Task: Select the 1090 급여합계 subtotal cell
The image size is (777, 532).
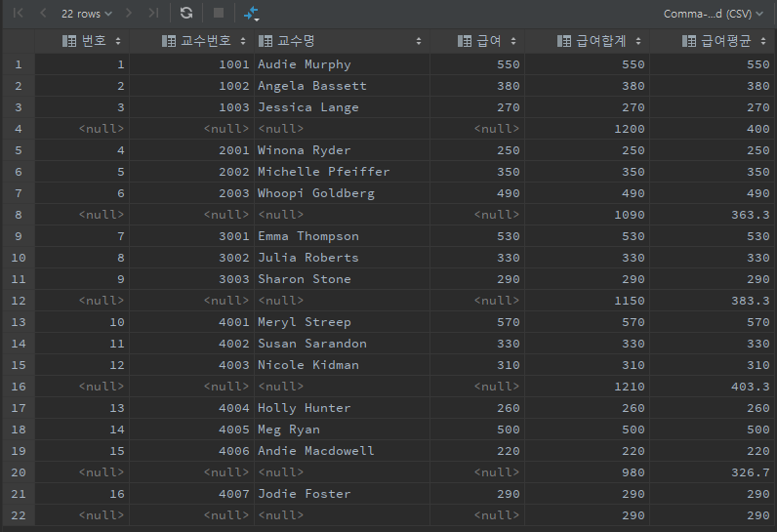Action: click(x=588, y=215)
